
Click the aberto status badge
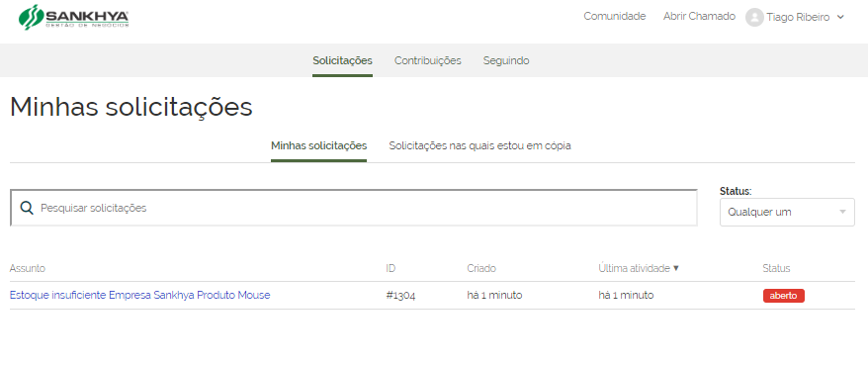point(783,296)
